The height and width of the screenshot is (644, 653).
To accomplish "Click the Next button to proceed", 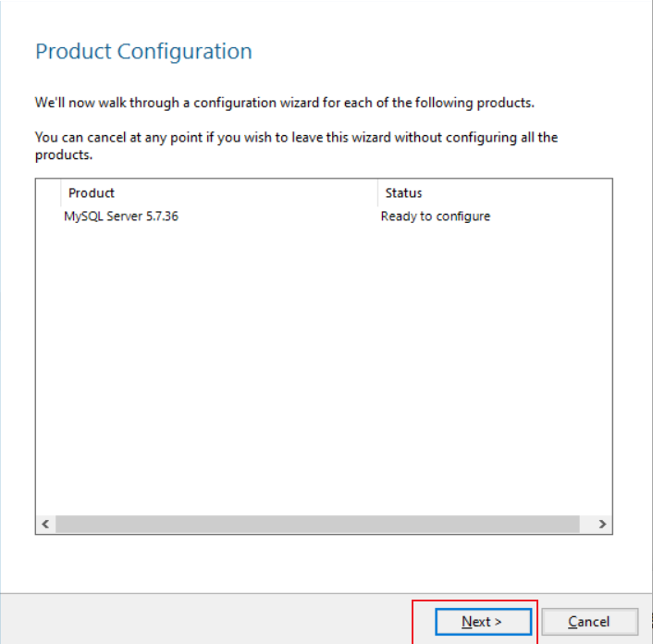I will click(481, 622).
